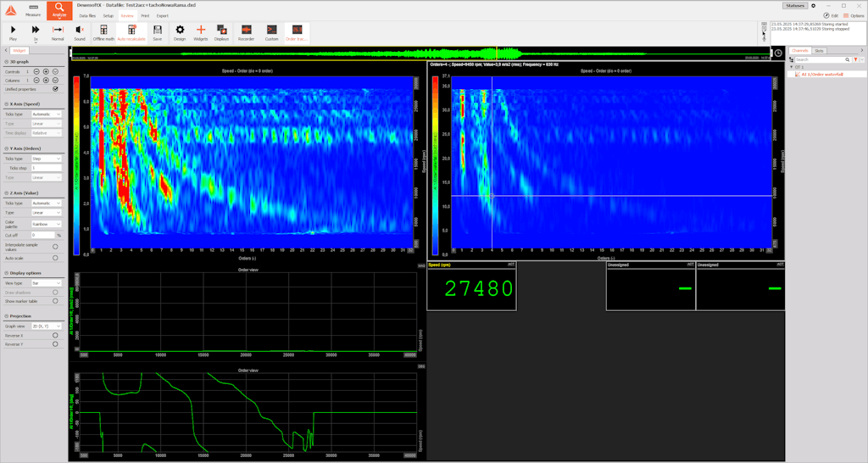Open the View type dropdown

pos(46,283)
